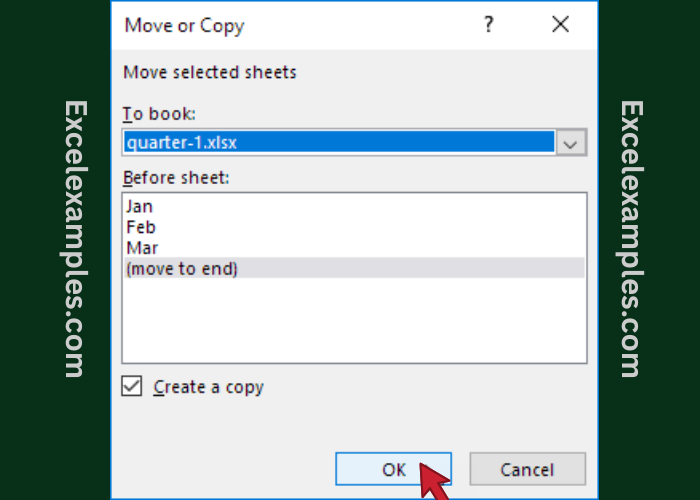Click the To book label
The image size is (700, 500).
tap(158, 113)
